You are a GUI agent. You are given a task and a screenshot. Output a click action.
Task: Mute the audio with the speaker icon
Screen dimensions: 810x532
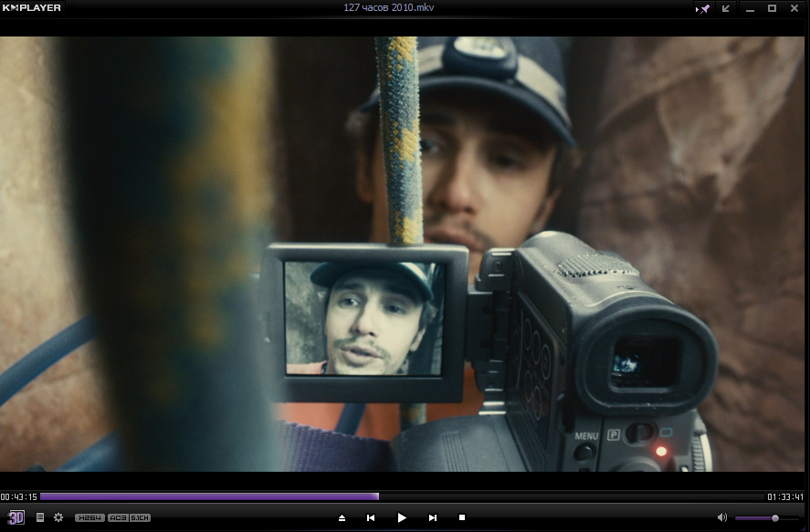point(722,517)
